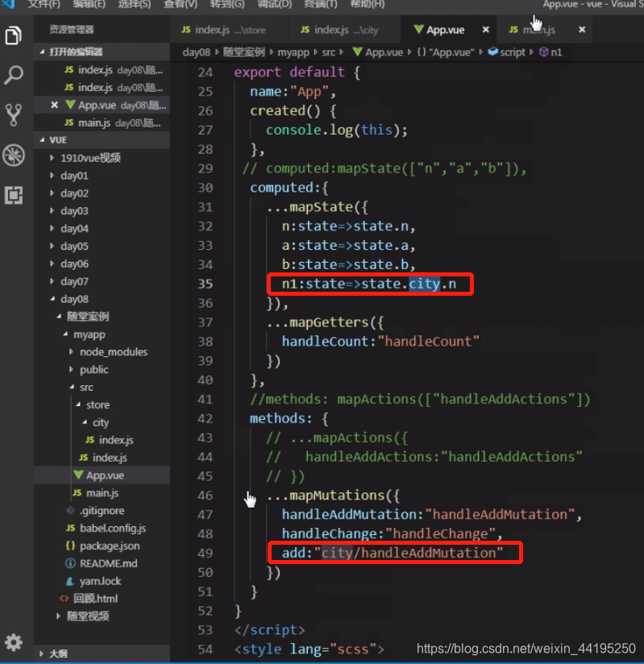Click the Vue icon on App.vue tab
The image size is (644, 664).
point(418,29)
